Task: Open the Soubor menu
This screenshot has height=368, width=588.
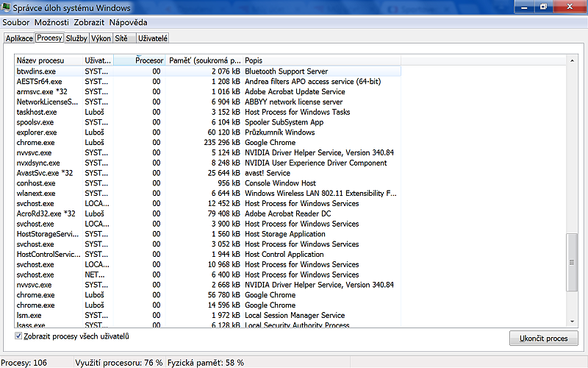Action: point(16,23)
